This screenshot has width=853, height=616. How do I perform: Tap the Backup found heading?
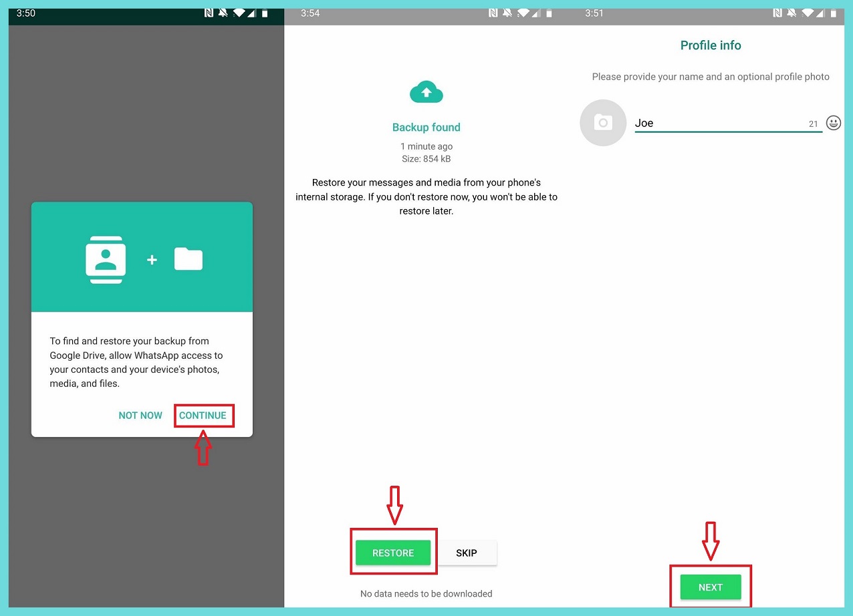(426, 128)
